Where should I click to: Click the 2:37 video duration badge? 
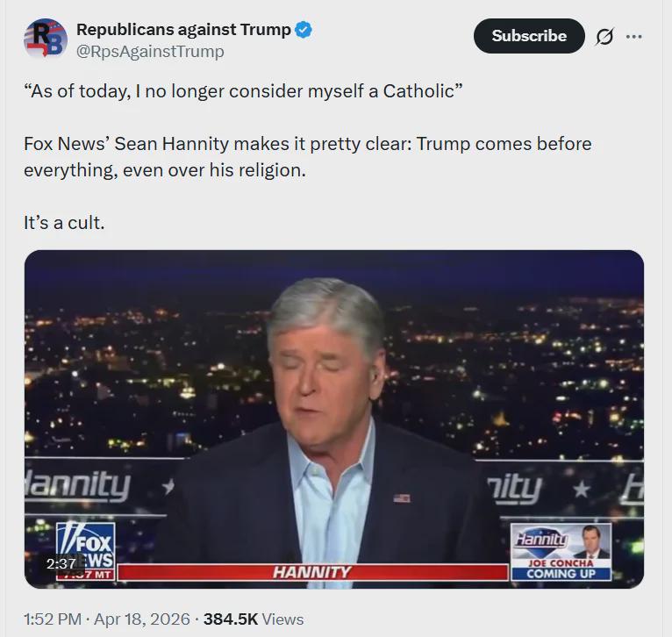61,563
